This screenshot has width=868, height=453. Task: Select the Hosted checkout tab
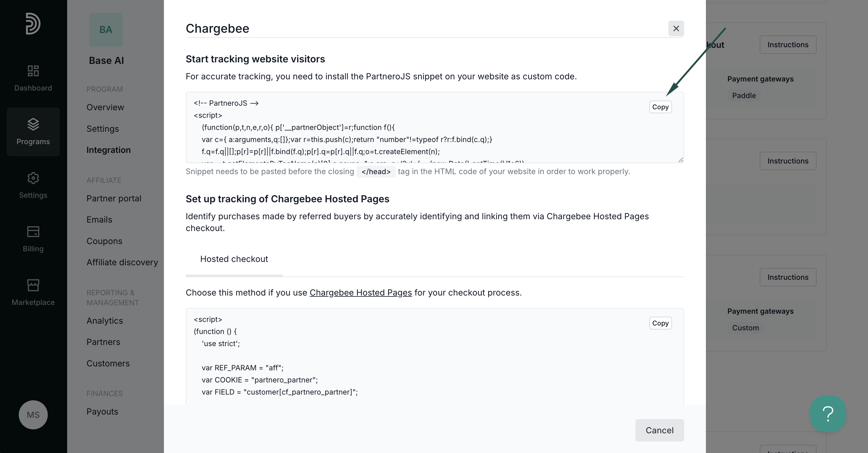234,259
